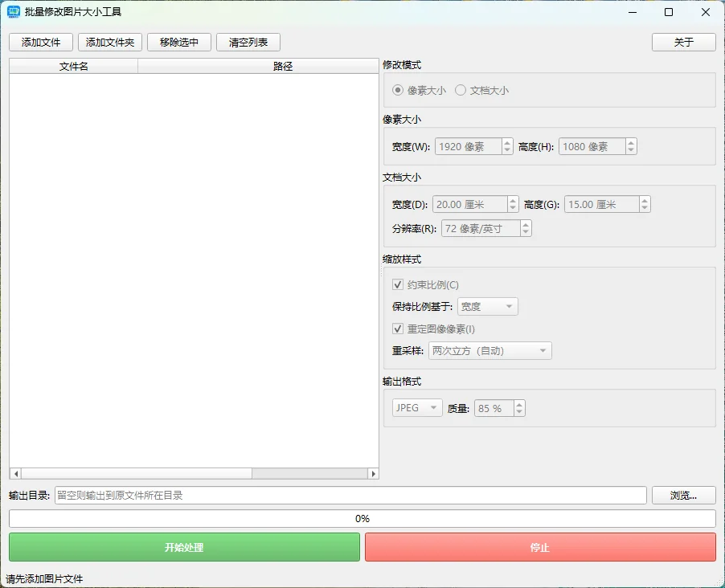Decrease 质量 value with down arrow
This screenshot has height=588, width=725.
(519, 412)
